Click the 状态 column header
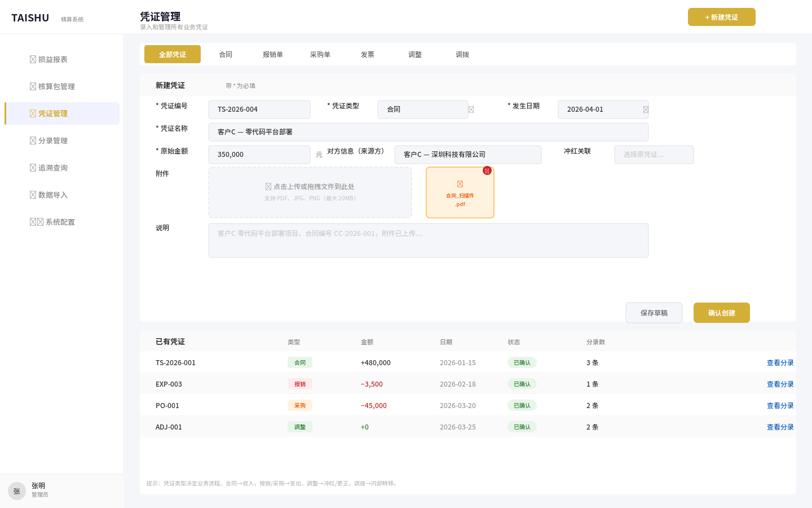Screen dimensions: 812x508 point(514,342)
